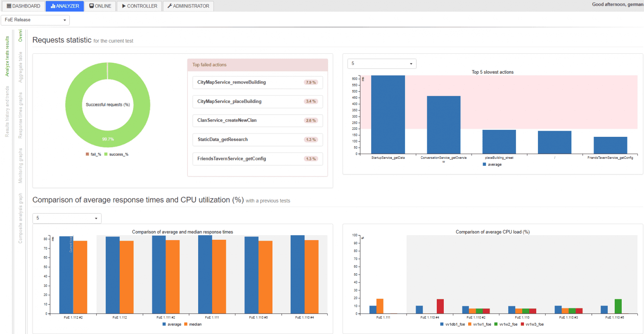The height and width of the screenshot is (334, 644).
Task: Toggle vv1db1_foe series in CPU load legend
Action: 452,324
